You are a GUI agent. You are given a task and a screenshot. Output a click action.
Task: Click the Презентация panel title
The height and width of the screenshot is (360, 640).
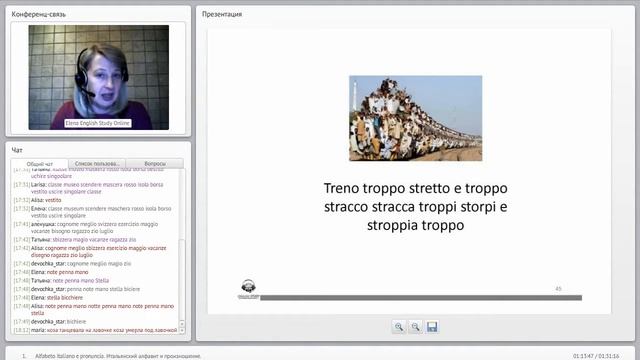coord(222,14)
